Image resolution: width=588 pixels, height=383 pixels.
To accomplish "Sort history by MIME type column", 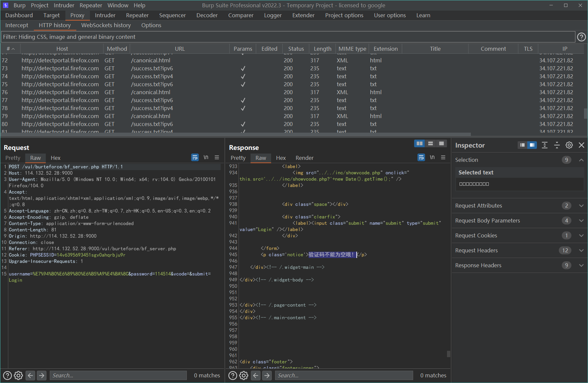I will [x=352, y=49].
